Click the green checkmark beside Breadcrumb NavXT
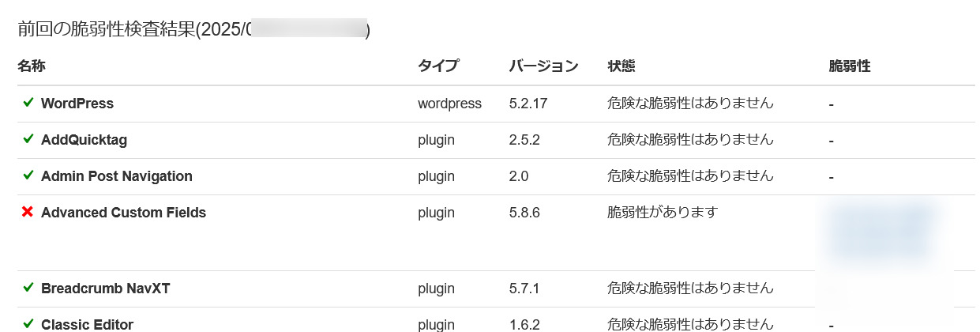Image resolution: width=980 pixels, height=332 pixels. [28, 288]
